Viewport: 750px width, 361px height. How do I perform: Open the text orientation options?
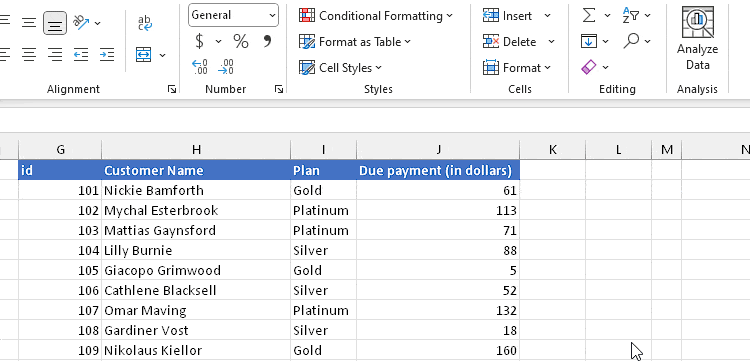pyautogui.click(x=87, y=22)
